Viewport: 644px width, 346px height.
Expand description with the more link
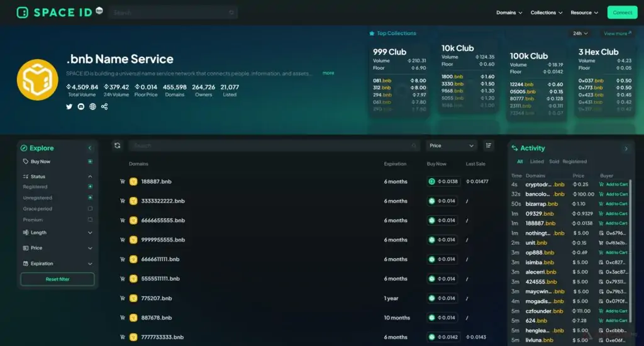[x=328, y=73]
